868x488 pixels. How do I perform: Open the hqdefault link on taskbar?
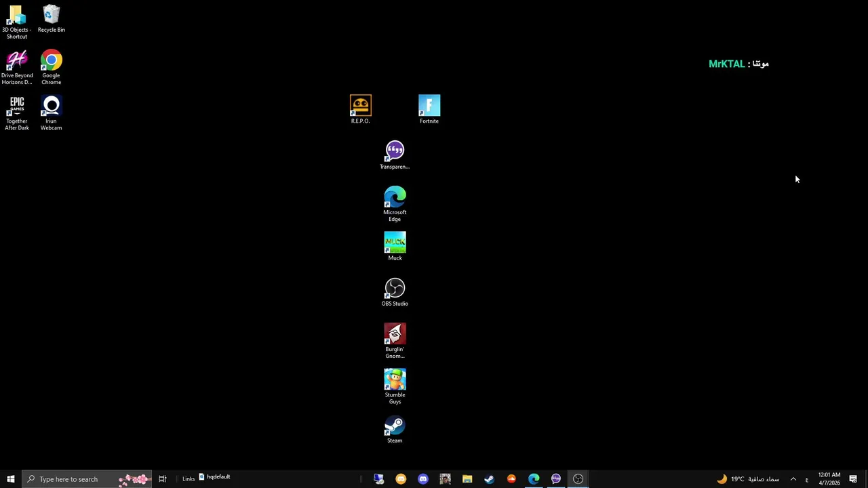pos(214,476)
